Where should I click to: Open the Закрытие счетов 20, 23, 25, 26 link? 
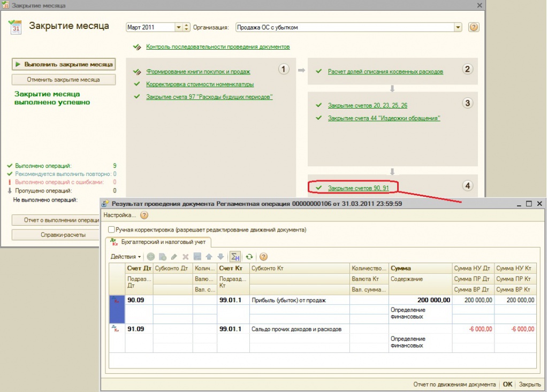367,105
